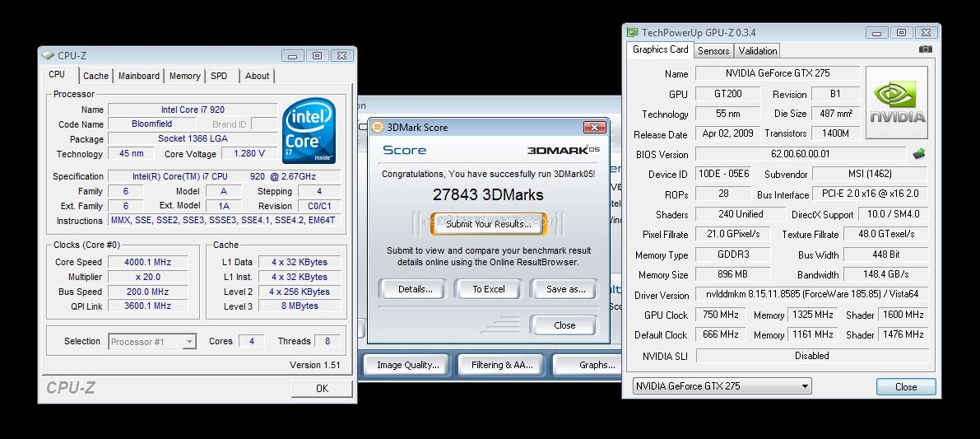Open Image Quality settings in 3DMark05
Viewport: 980px width, 439px height.
(408, 365)
